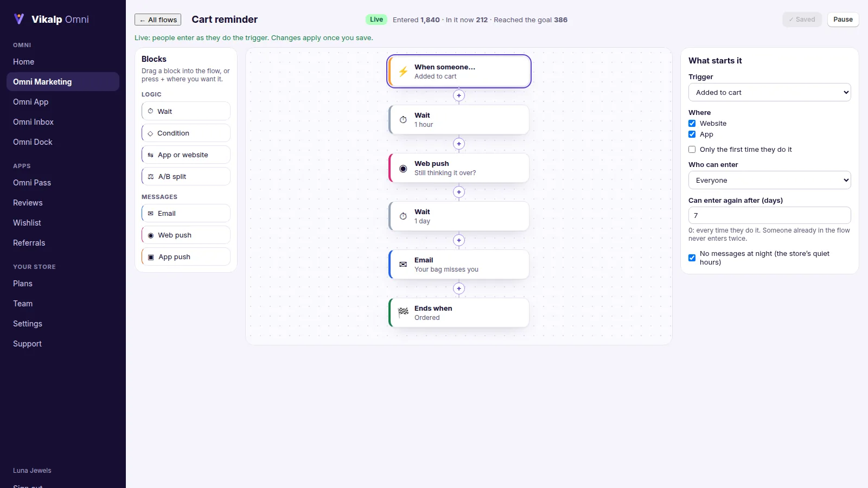
Task: Click the envelope icon on the 'Your bag misses you' block
Action: 403,265
